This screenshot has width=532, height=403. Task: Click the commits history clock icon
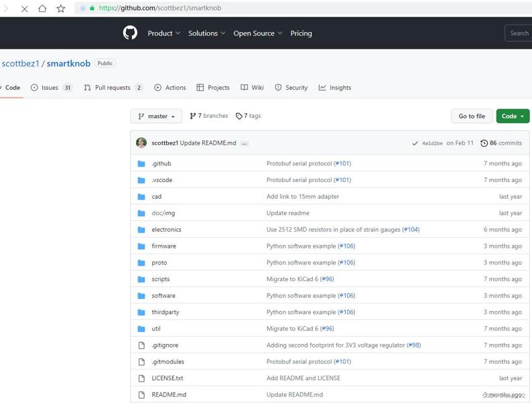484,143
